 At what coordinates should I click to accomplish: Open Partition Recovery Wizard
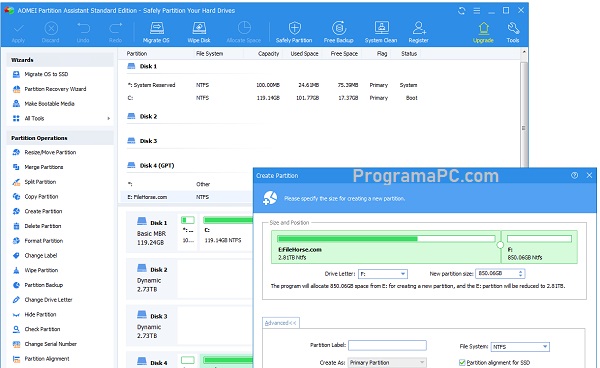point(55,89)
